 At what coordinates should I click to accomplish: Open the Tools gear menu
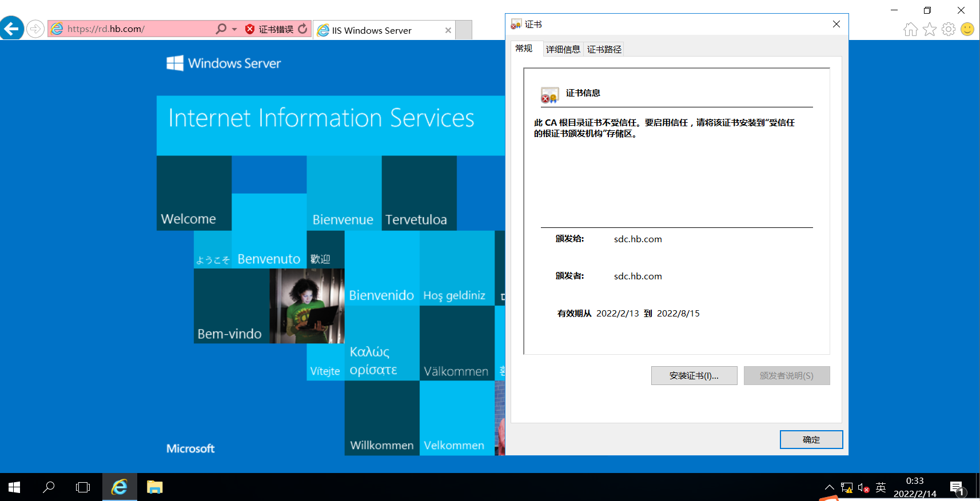pyautogui.click(x=949, y=29)
